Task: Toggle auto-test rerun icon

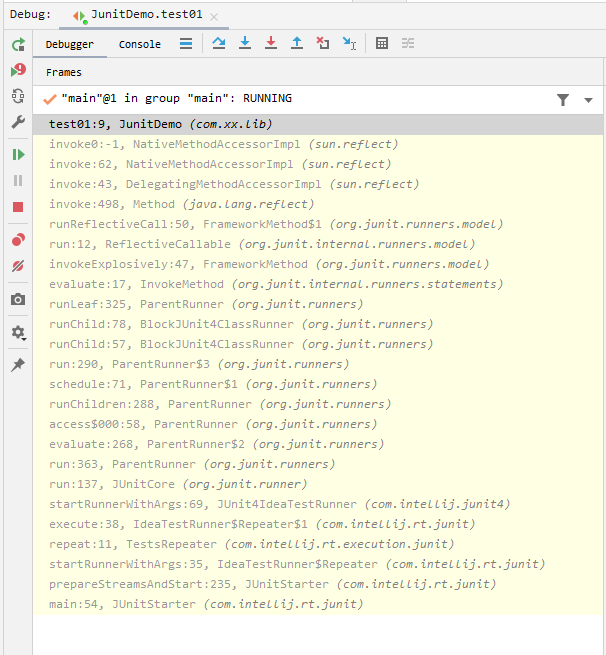Action: pos(18,96)
